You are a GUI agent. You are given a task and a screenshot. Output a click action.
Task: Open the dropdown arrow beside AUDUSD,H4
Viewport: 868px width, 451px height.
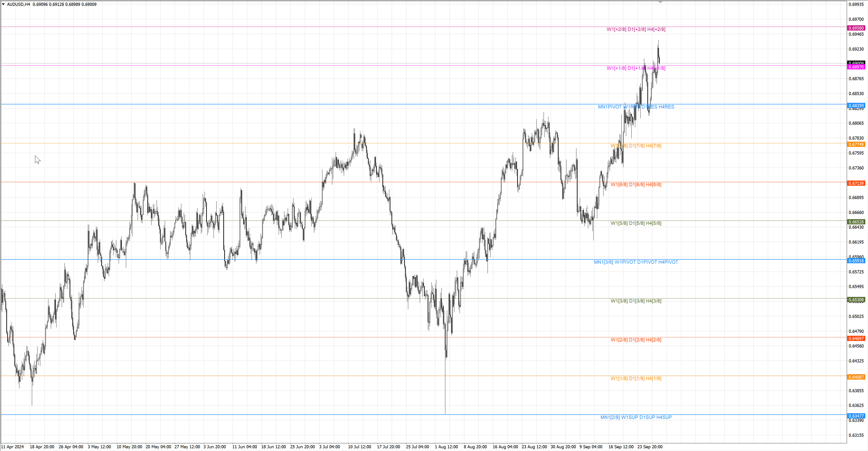pyautogui.click(x=3, y=4)
